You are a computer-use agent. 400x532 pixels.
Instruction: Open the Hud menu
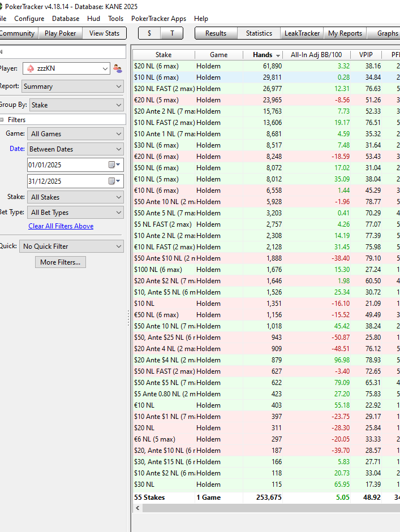93,19
